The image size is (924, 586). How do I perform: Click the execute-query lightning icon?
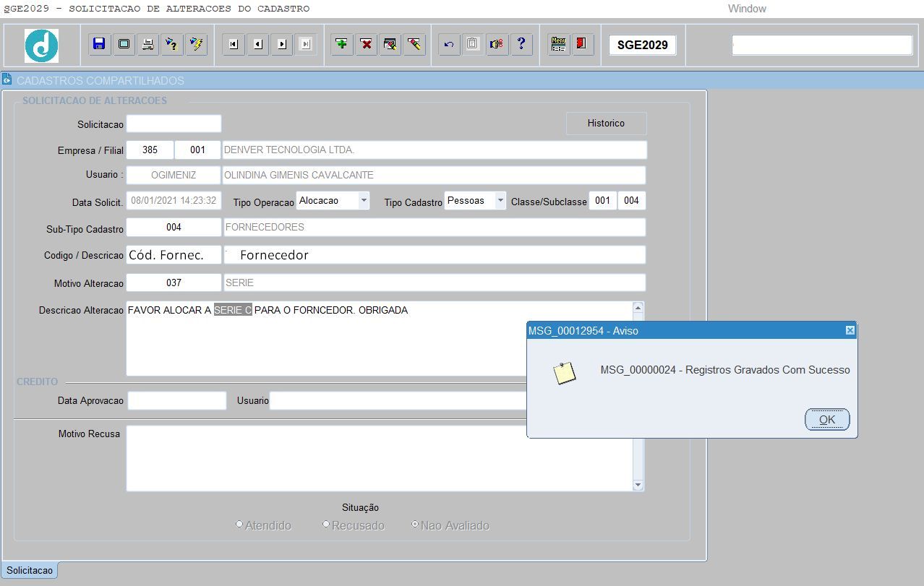coord(196,44)
